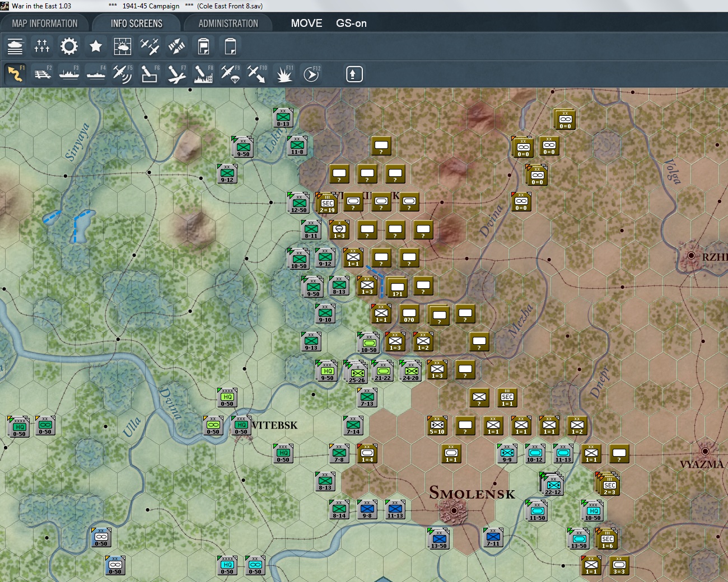Image resolution: width=728 pixels, height=582 pixels.
Task: Click the upward arrow toolbar button
Action: click(354, 74)
